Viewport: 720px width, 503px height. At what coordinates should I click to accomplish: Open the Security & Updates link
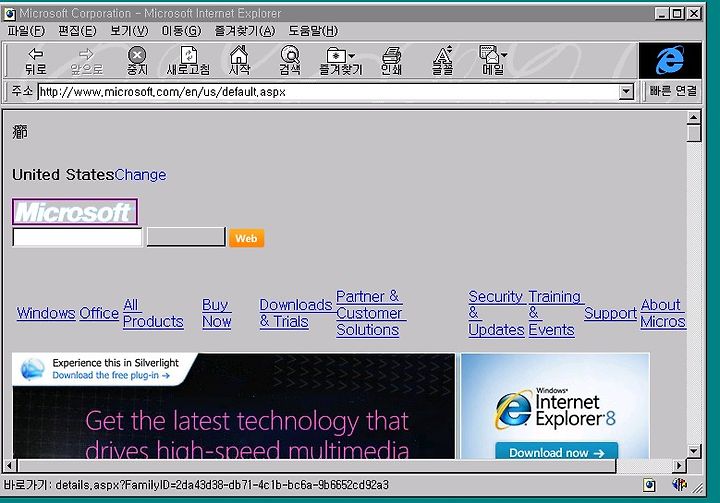tap(496, 313)
